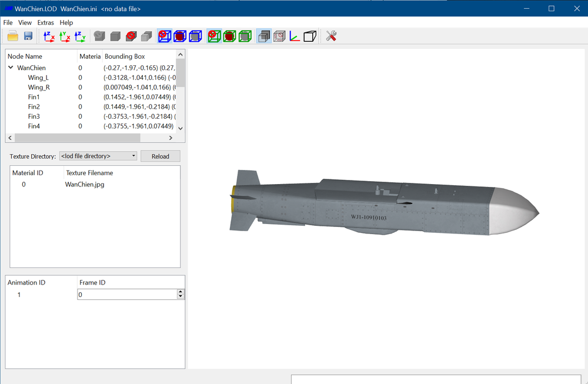The height and width of the screenshot is (384, 588).
Task: Open the Extras menu
Action: tap(45, 22)
